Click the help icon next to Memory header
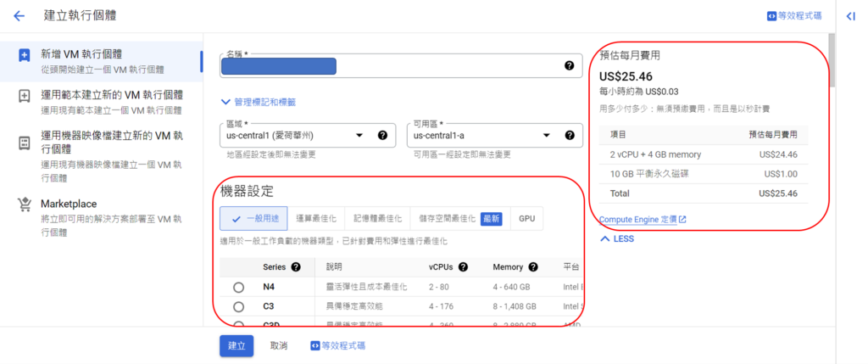Screen dimensions: 868x364 (538, 267)
